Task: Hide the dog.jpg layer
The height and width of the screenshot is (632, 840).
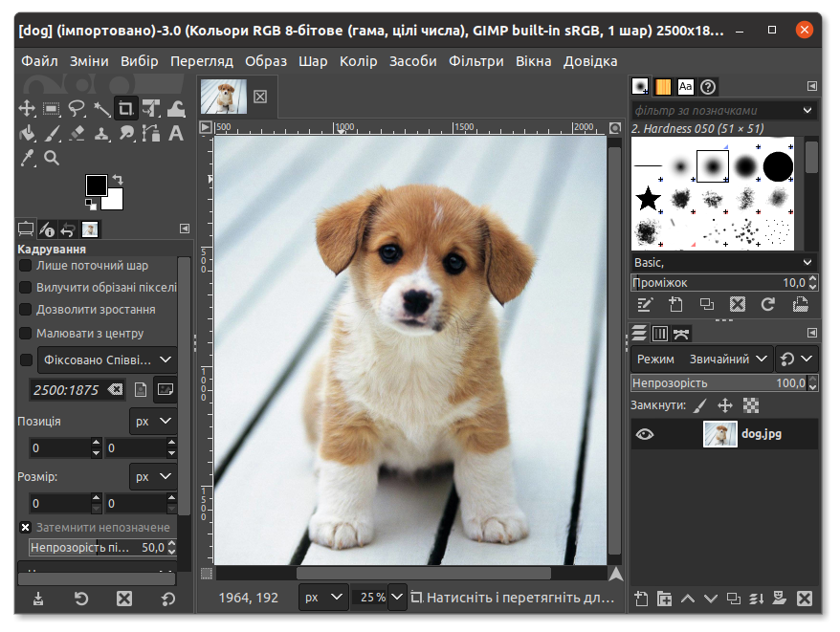Action: coord(645,434)
